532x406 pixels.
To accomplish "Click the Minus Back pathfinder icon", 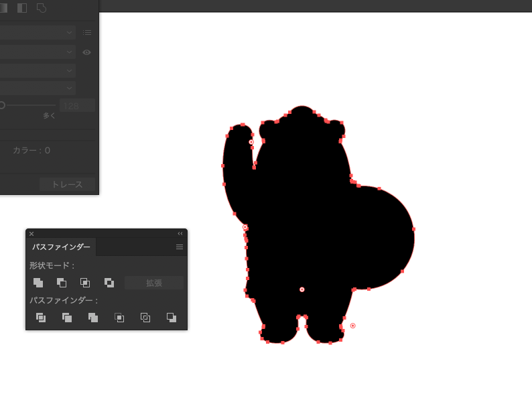I will pos(172,318).
